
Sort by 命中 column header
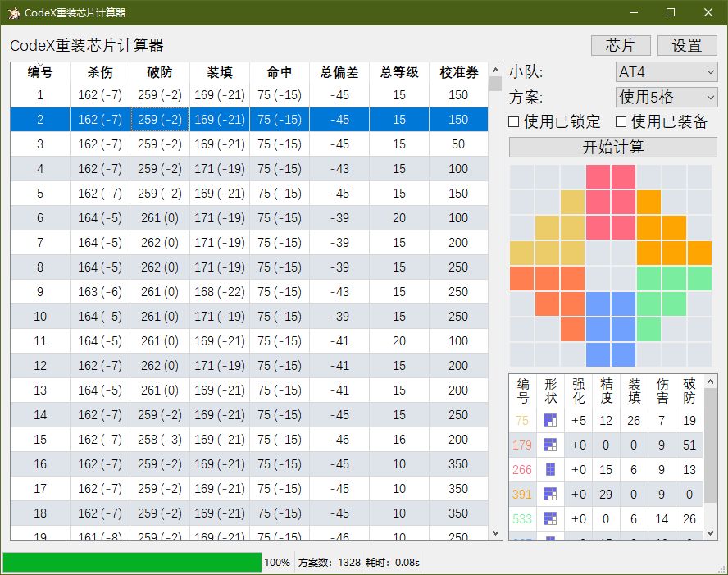[280, 72]
